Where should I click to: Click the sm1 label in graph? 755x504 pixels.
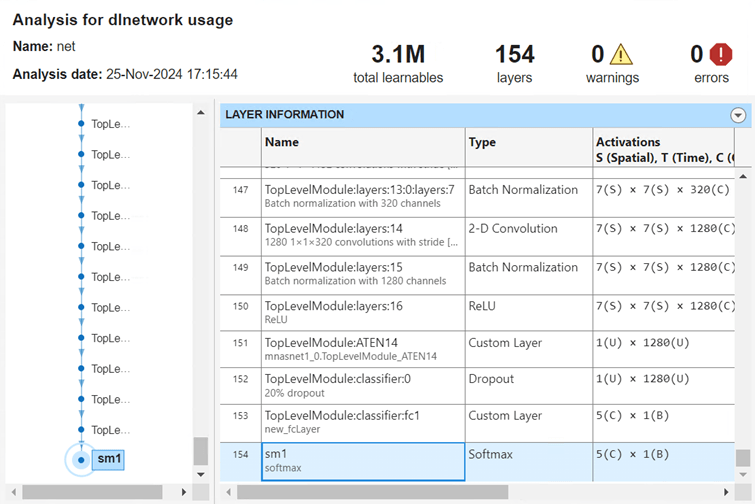tap(108, 459)
